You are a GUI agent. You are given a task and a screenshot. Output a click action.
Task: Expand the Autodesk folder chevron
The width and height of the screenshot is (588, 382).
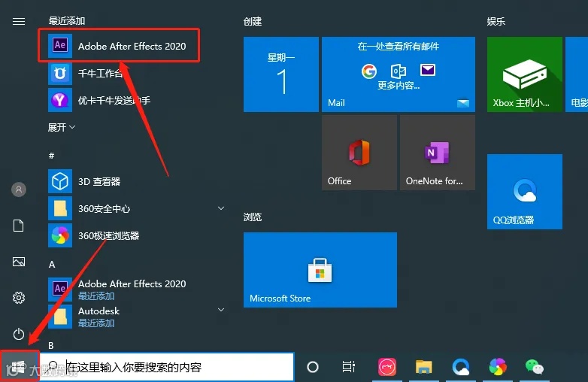pos(221,310)
